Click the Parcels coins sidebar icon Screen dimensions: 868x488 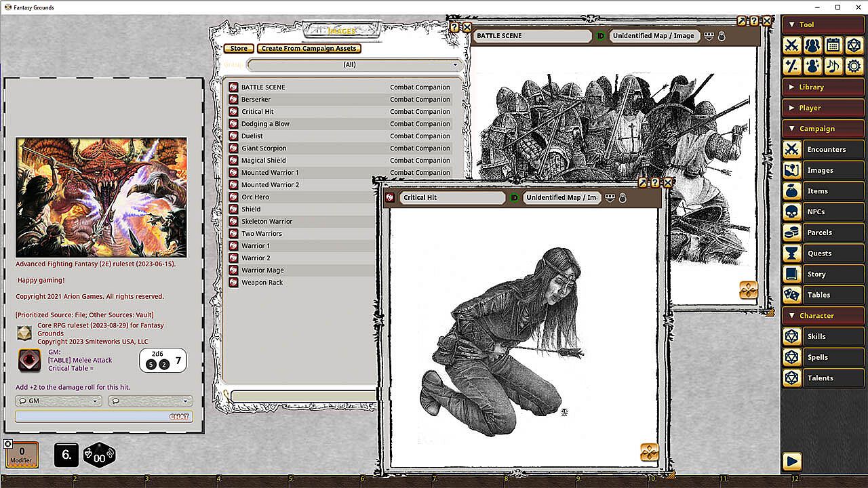pyautogui.click(x=791, y=232)
